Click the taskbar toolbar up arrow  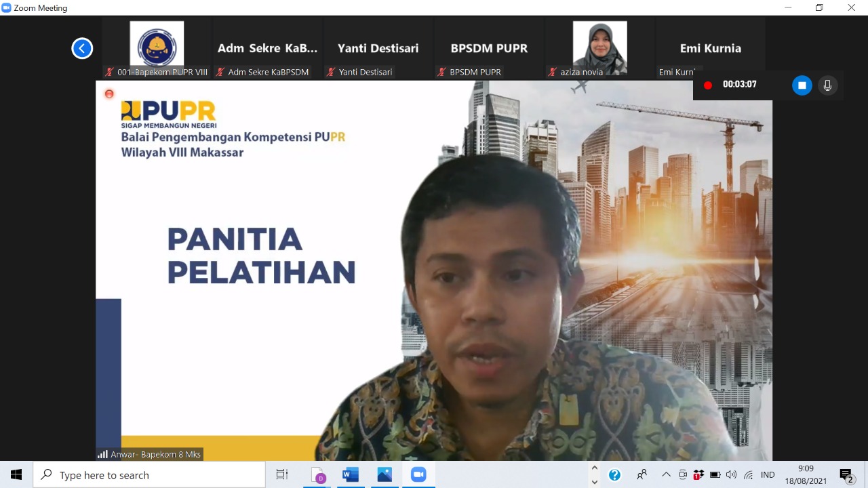595,468
